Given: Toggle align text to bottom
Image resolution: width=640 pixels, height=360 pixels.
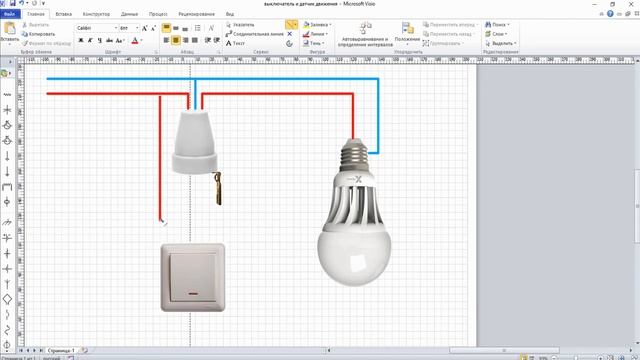Looking at the screenshot, I should click(185, 28).
